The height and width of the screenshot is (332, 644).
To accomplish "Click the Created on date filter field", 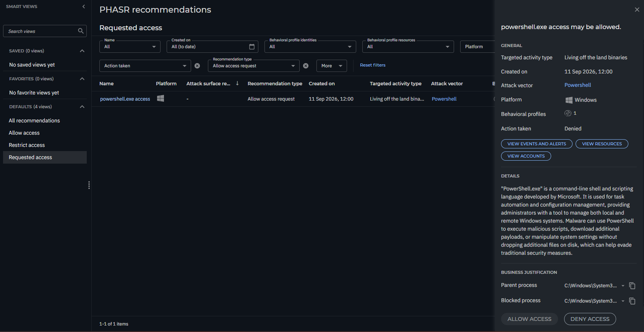I will 213,47.
